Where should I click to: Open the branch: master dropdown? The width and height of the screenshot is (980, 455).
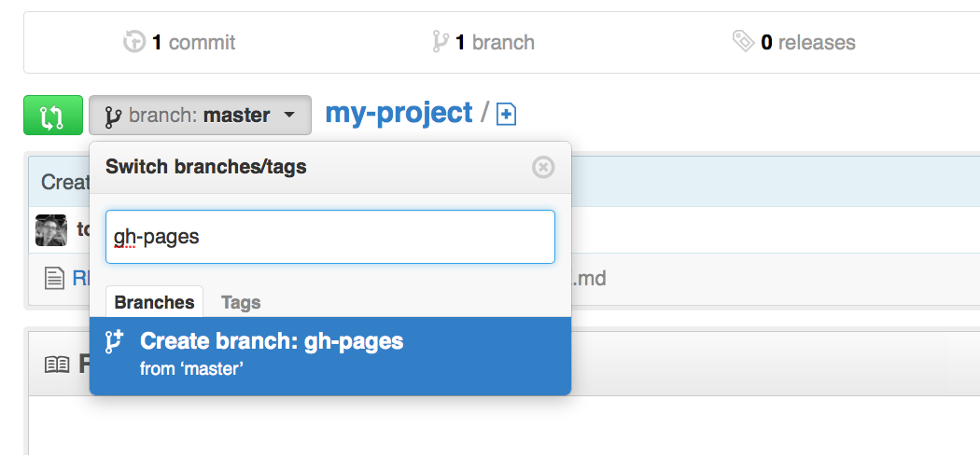point(200,116)
